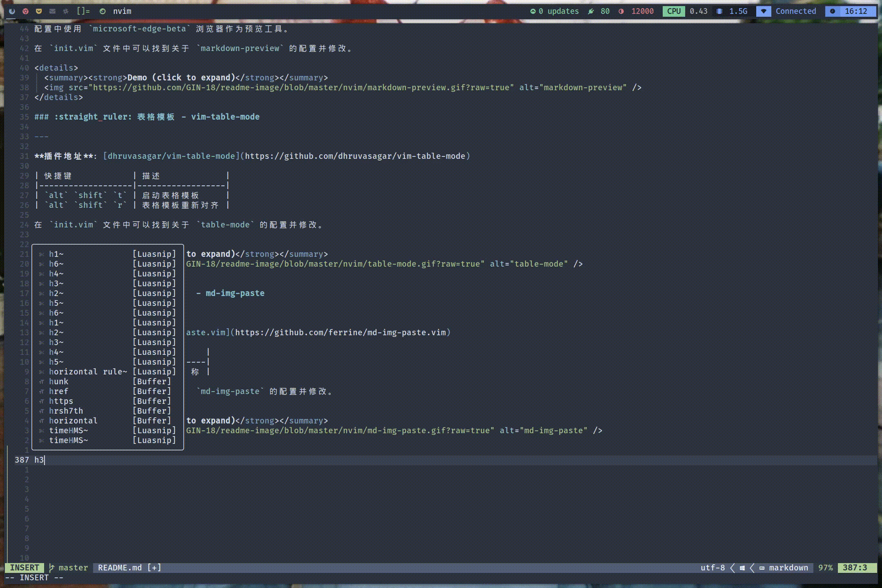
Task: Click the markdown filetype label in statusline
Action: pyautogui.click(x=788, y=568)
